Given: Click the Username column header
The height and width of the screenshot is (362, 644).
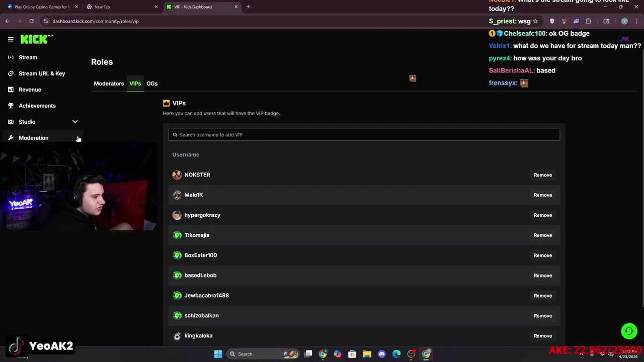Looking at the screenshot, I should (186, 155).
